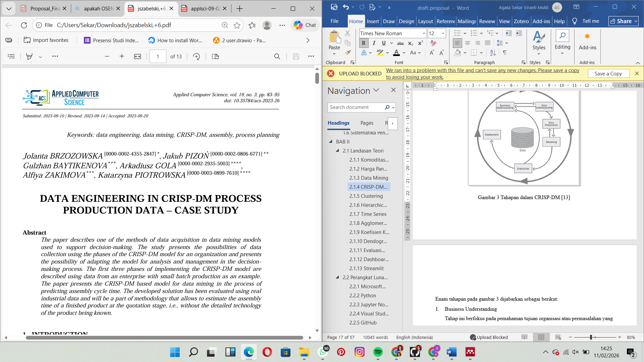Click Format Painter in Clipboard group

(348, 53)
